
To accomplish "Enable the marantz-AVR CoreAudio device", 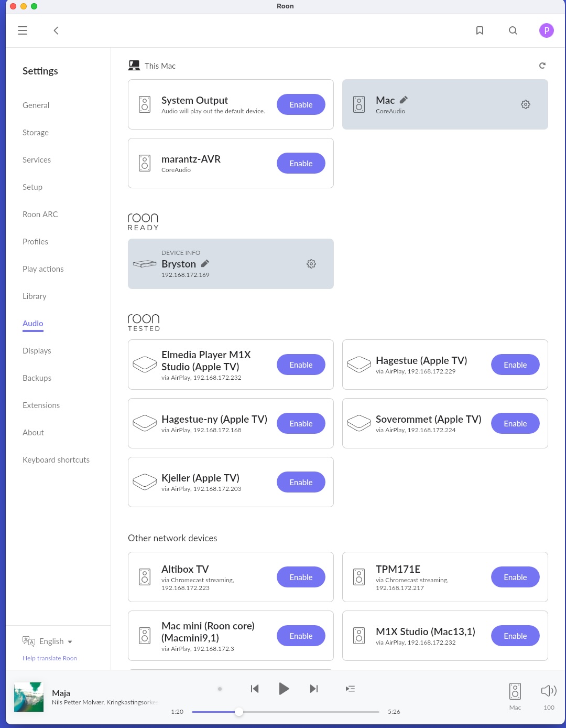I will 301,163.
